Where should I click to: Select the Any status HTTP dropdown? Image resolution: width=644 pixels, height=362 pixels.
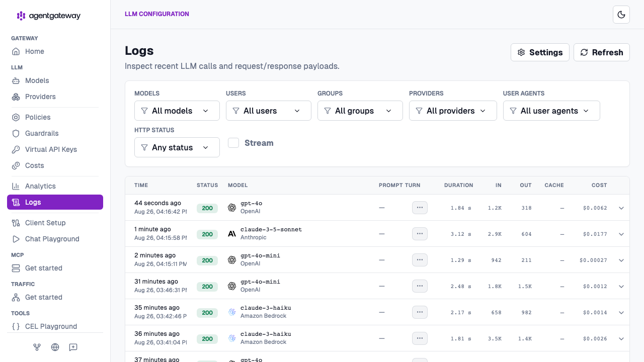177,147
